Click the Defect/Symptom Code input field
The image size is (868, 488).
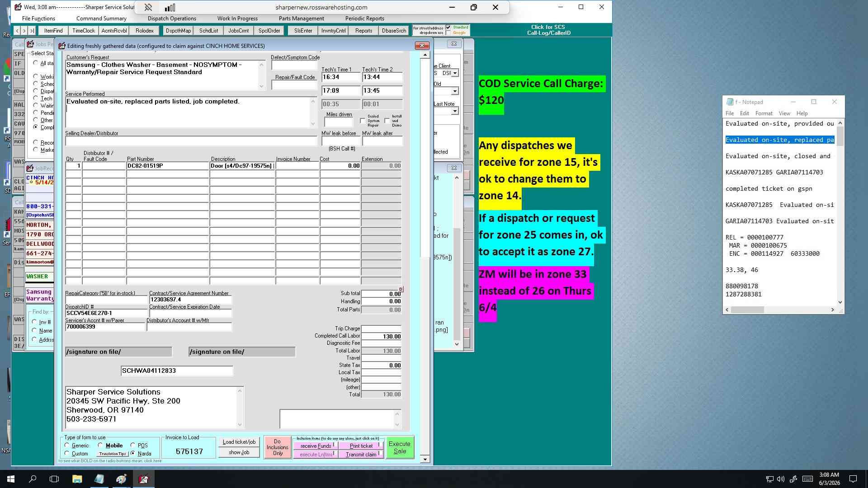[x=295, y=66]
